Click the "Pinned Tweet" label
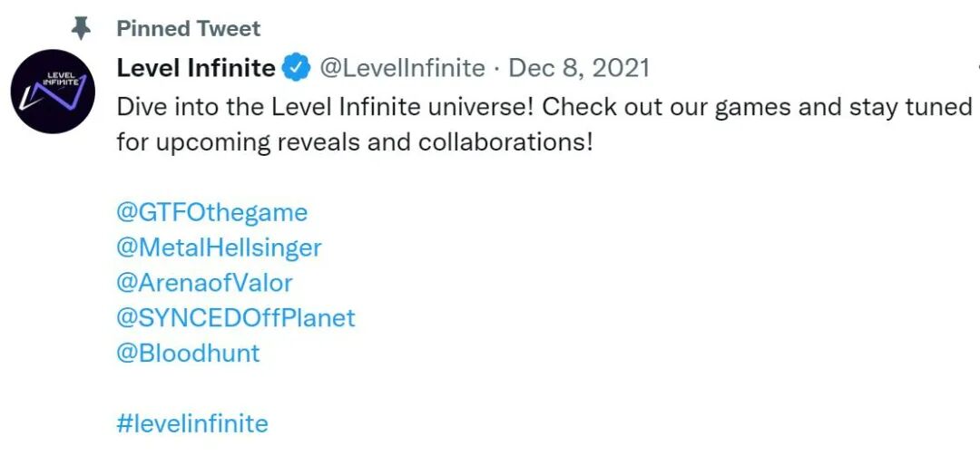The height and width of the screenshot is (456, 980). point(188,28)
